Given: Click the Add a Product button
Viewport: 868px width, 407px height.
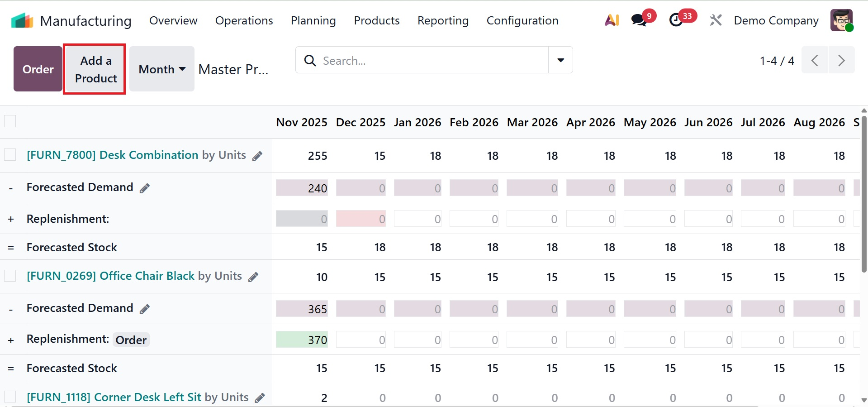Looking at the screenshot, I should pos(95,69).
